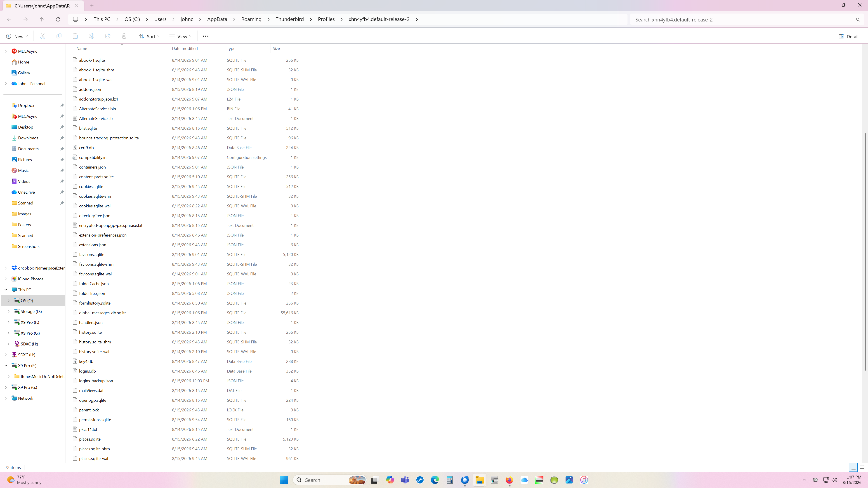Screen dimensions: 868x488
Task: Show hidden system tray icons
Action: (804, 480)
